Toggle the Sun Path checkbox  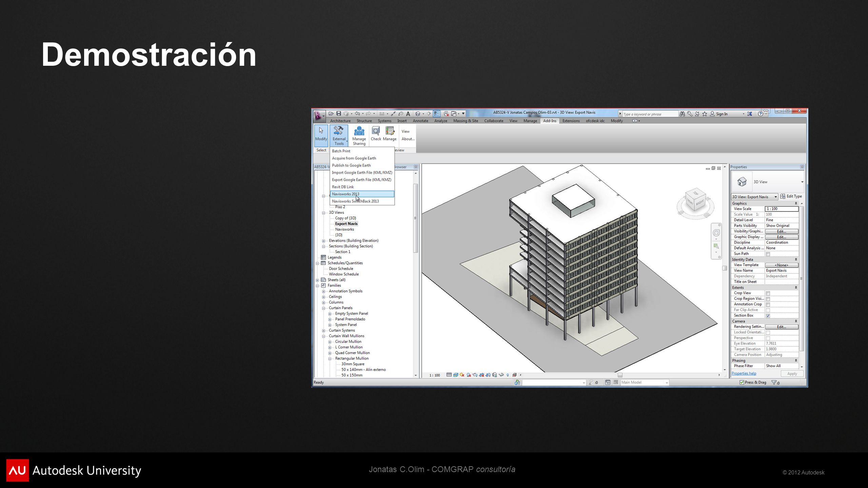point(768,254)
